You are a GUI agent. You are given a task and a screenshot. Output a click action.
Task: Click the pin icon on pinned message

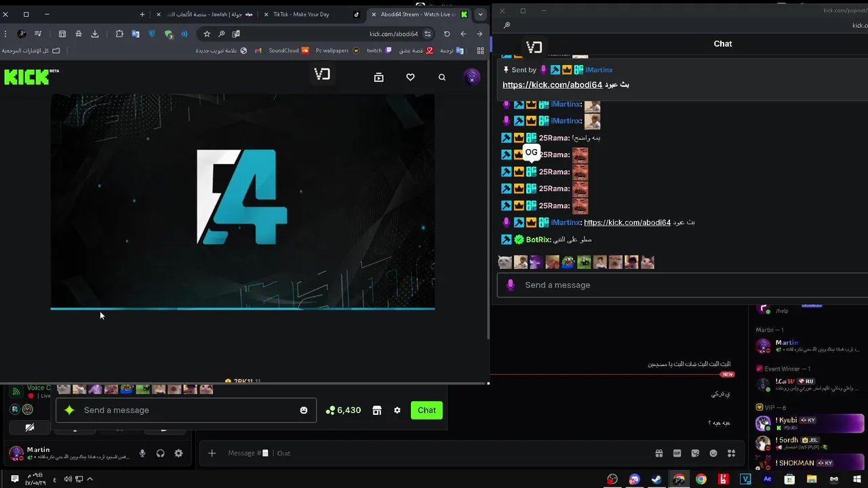(x=506, y=70)
